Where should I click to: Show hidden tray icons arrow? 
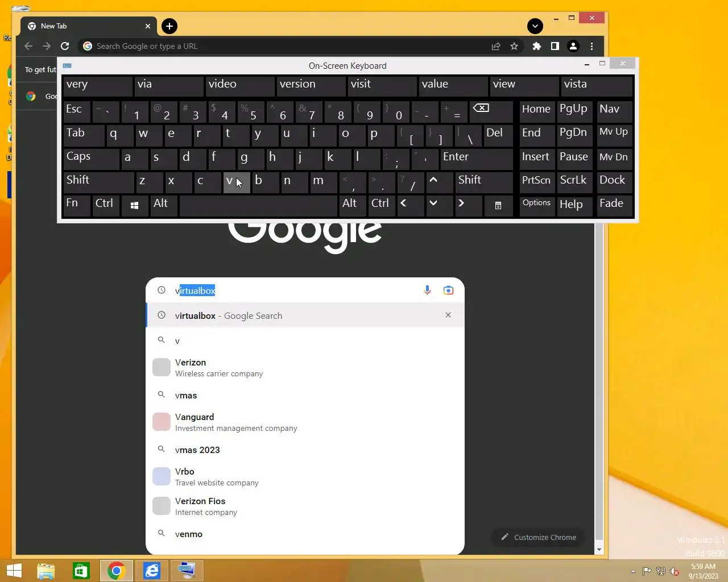(633, 571)
